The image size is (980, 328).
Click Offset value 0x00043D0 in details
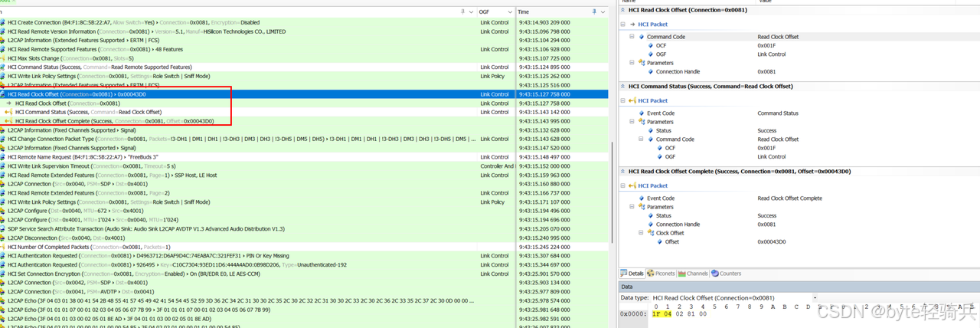[x=773, y=241]
